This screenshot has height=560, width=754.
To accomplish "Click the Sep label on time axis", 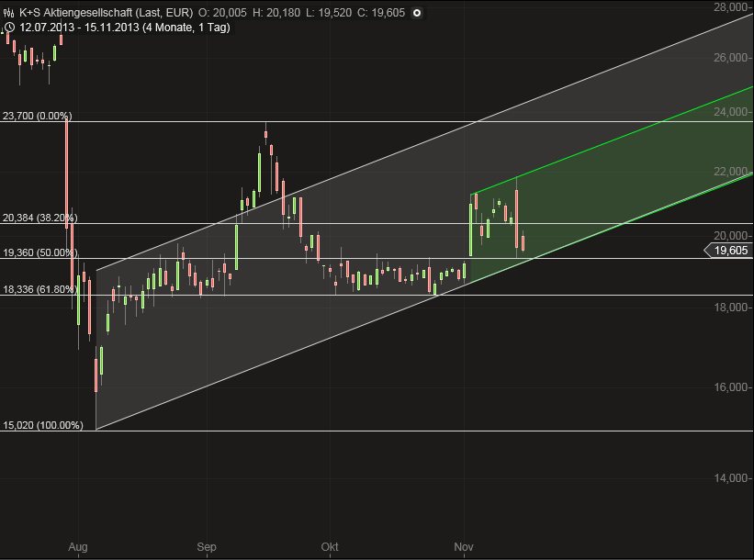I will 207,547.
